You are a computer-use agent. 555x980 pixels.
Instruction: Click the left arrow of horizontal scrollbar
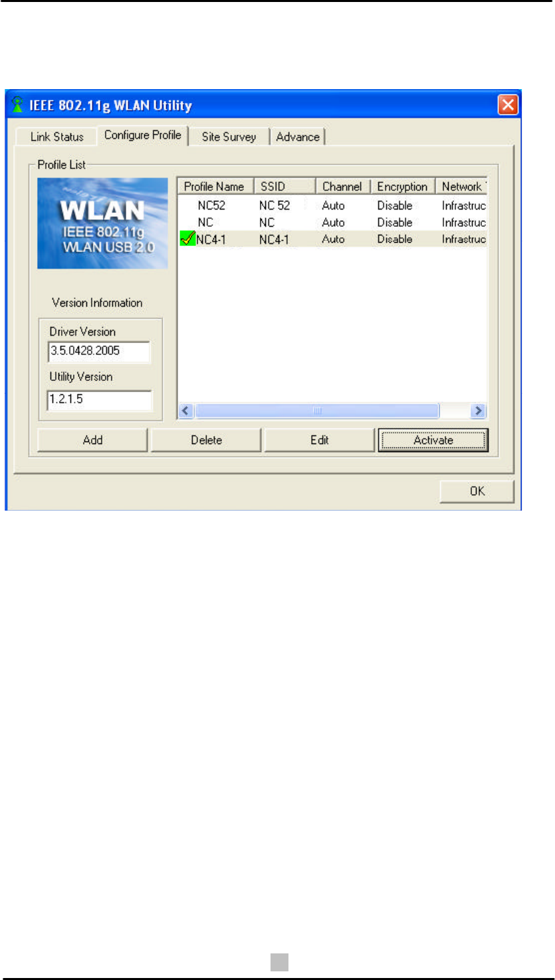[x=187, y=411]
